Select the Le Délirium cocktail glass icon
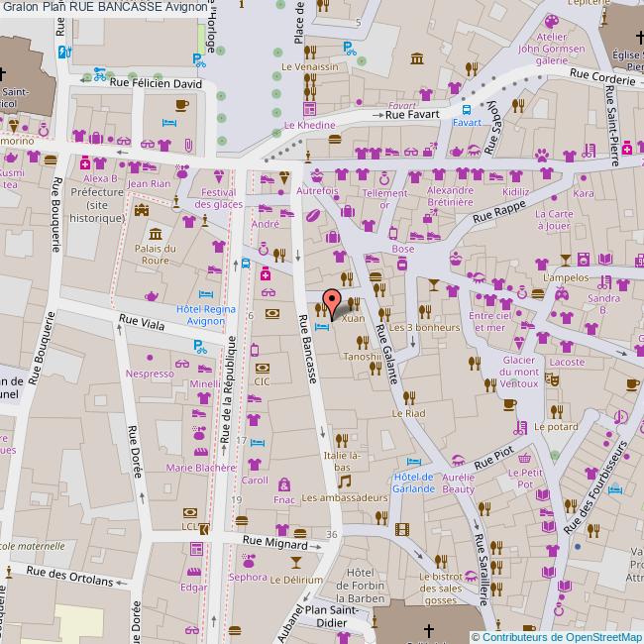Viewport: 644px width, 644px height. 295,563
